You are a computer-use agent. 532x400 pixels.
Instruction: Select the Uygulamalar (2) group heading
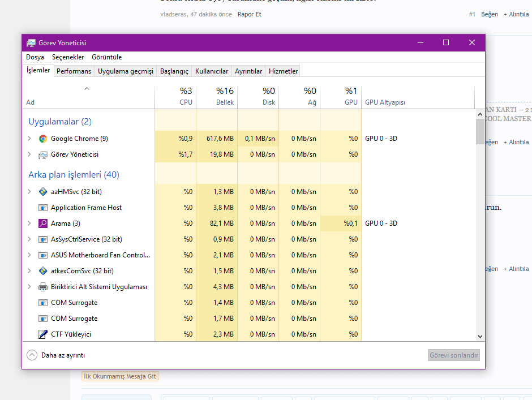60,122
